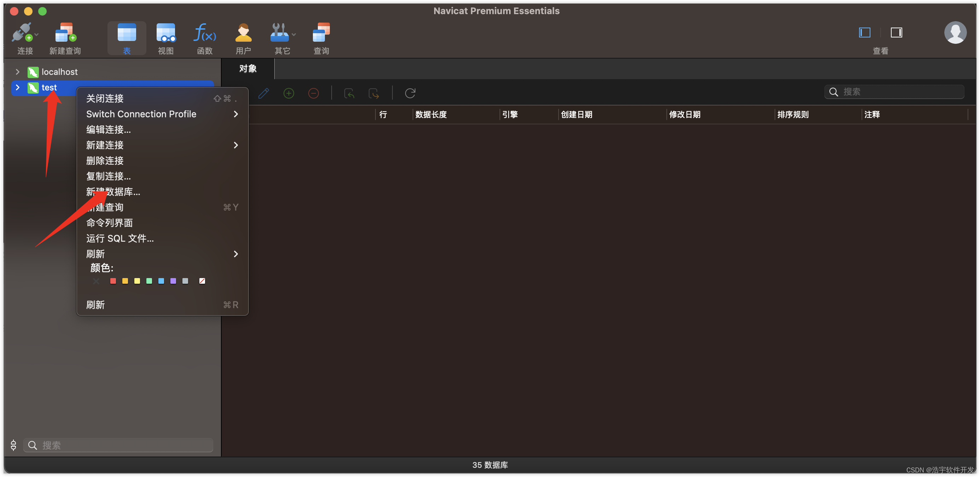Open the 连接 dropdown arrow

pyautogui.click(x=36, y=35)
